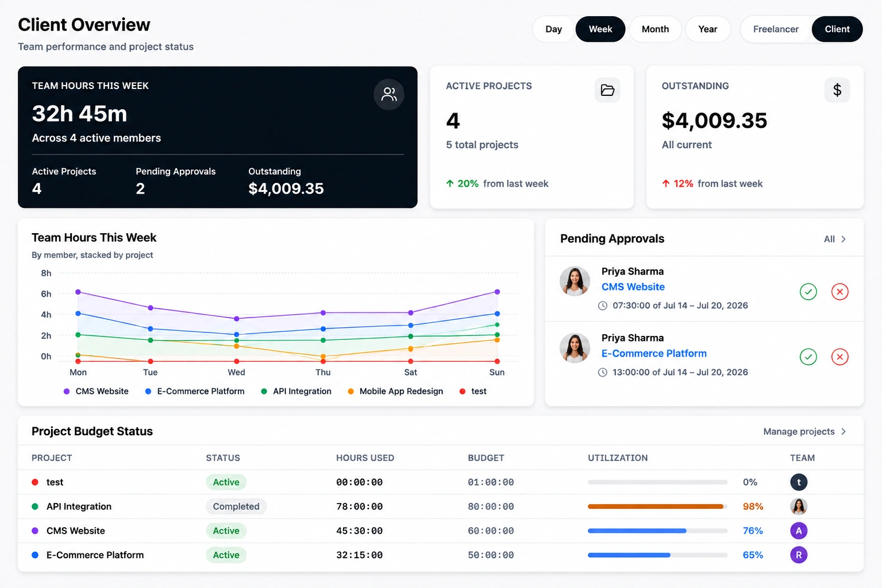Switch to Freelancer view
882x588 pixels.
776,29
